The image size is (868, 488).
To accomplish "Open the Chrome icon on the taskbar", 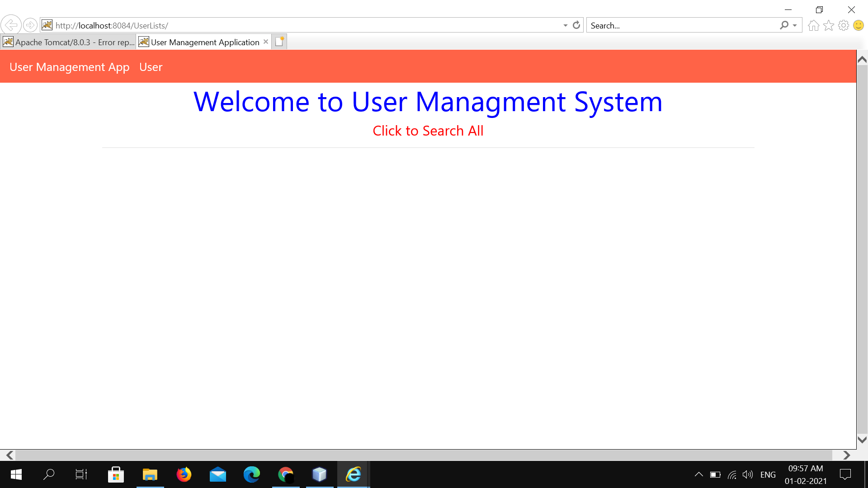I will tap(286, 474).
